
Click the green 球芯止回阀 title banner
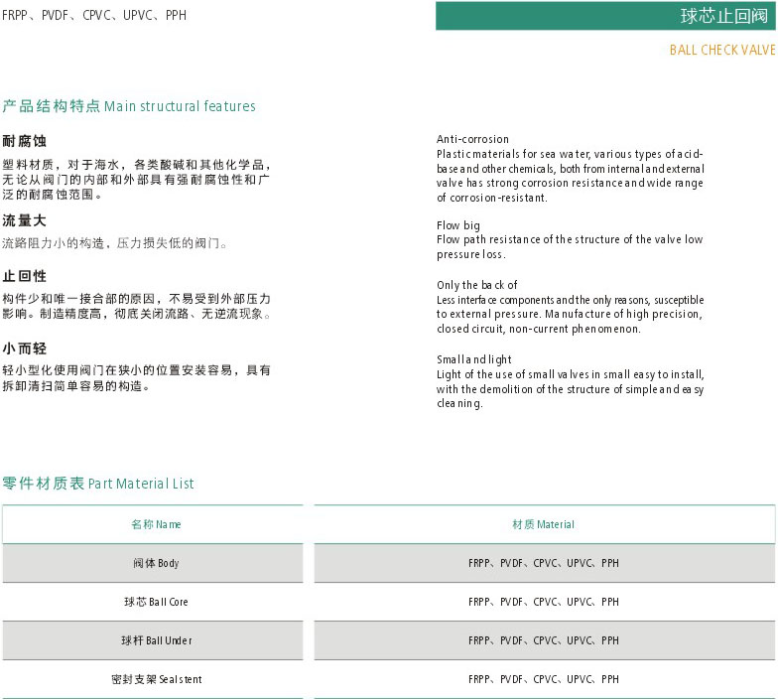(x=605, y=16)
